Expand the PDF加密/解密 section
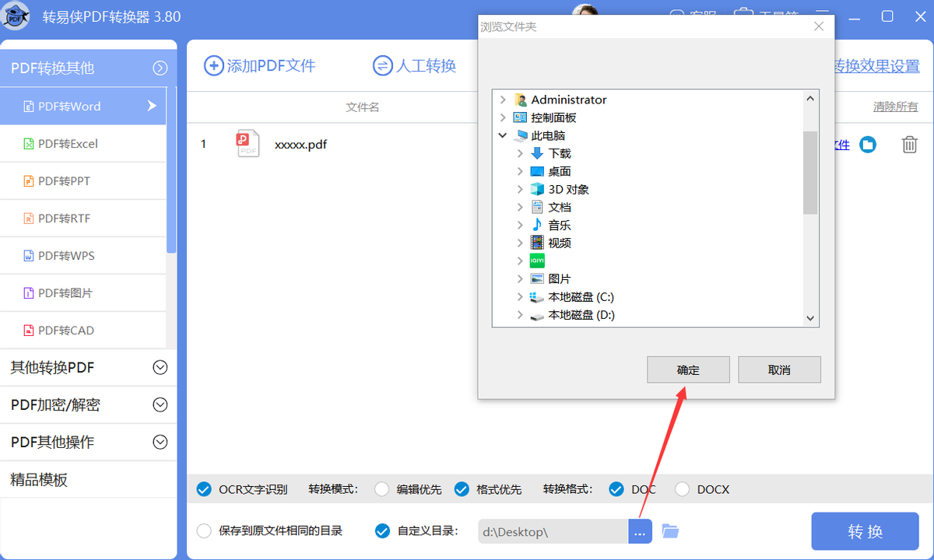 160,405
